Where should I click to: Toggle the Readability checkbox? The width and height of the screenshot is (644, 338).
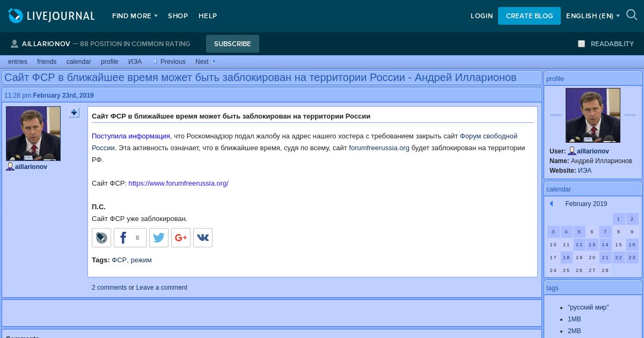tap(581, 44)
